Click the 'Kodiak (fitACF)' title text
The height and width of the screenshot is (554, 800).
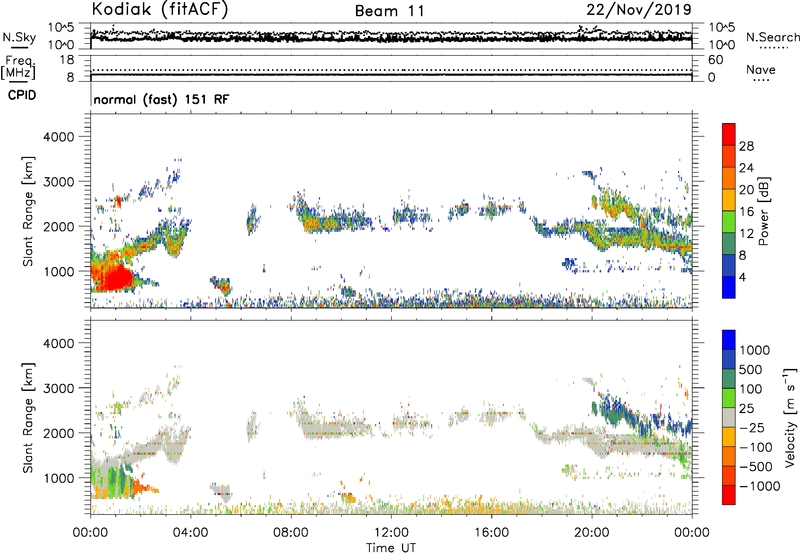pos(160,9)
